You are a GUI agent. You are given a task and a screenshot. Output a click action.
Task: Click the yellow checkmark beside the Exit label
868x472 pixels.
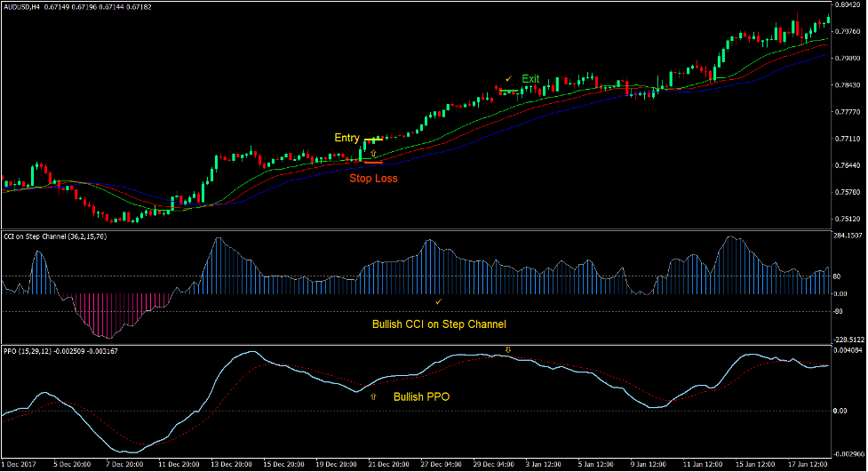coord(508,79)
